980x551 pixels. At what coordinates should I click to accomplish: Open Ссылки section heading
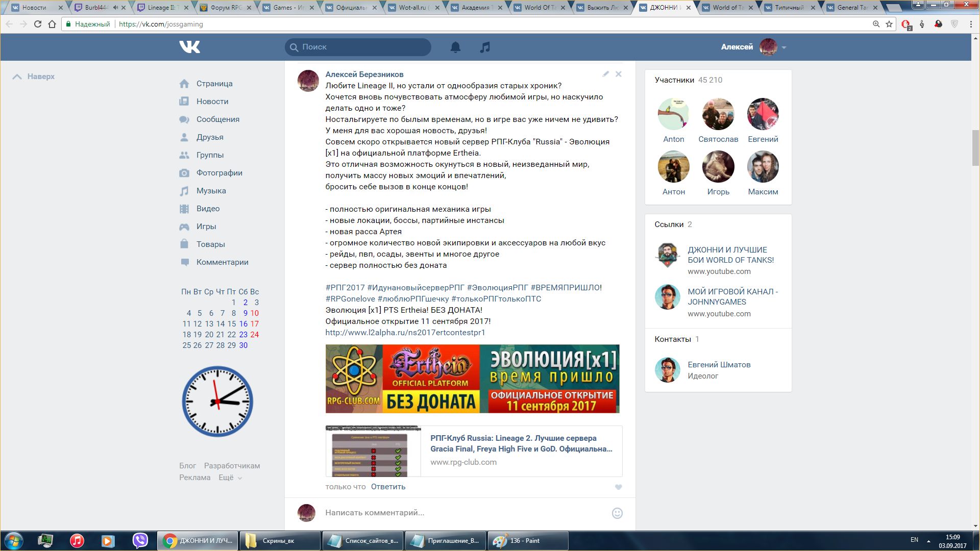tap(669, 224)
